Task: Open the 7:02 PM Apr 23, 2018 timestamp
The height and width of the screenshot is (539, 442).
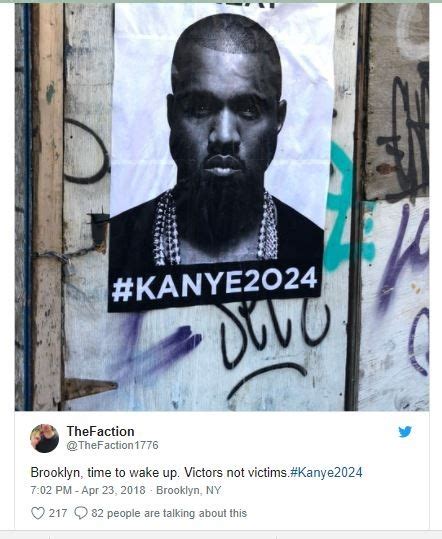Action: 88,490
